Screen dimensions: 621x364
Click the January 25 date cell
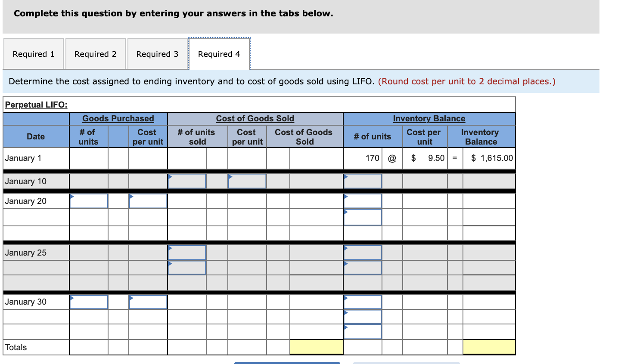coord(36,253)
